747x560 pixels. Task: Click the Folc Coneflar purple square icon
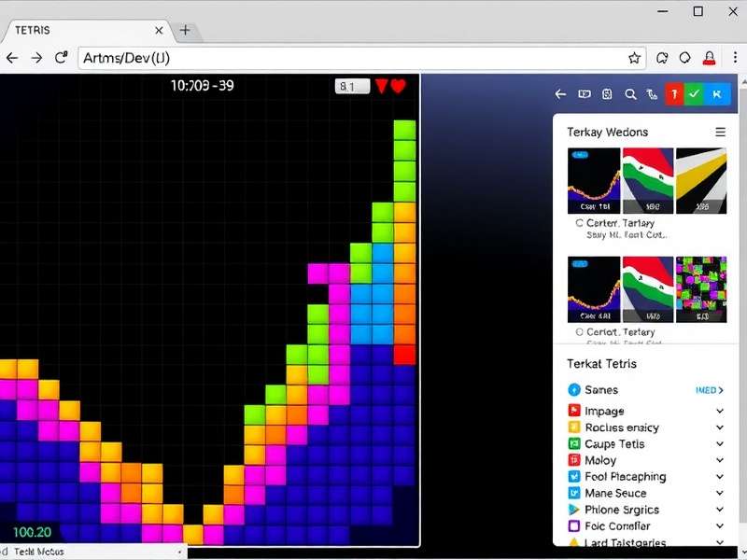574,525
